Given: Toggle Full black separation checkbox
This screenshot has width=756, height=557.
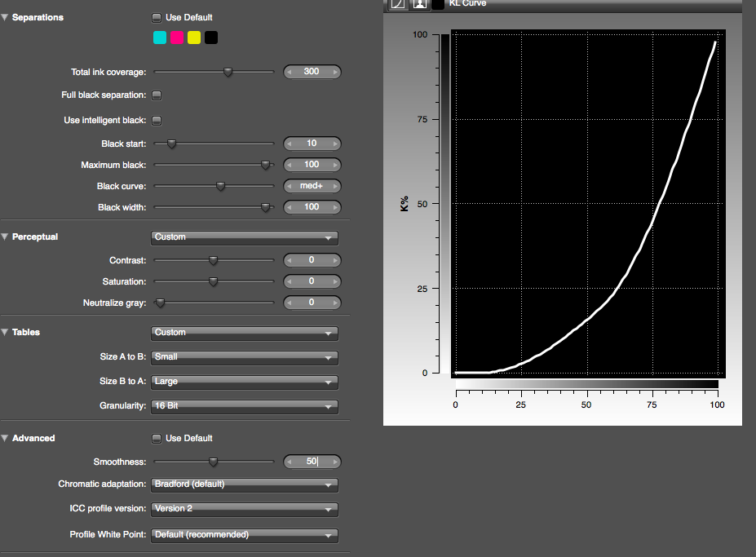Looking at the screenshot, I should pos(157,95).
